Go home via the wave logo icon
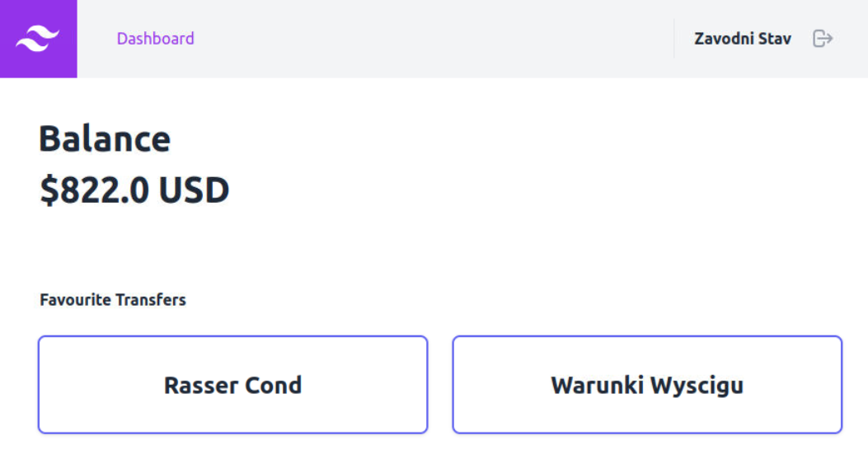The height and width of the screenshot is (468, 868). 38,39
